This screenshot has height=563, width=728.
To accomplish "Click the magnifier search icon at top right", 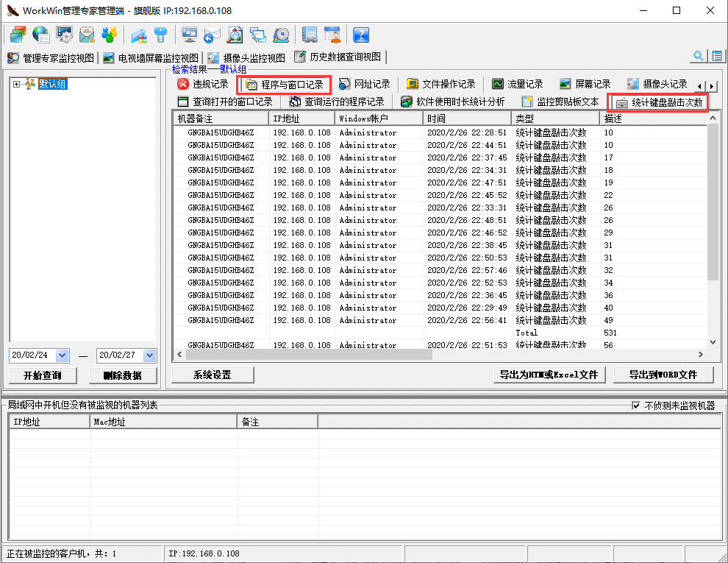I will pyautogui.click(x=698, y=56).
